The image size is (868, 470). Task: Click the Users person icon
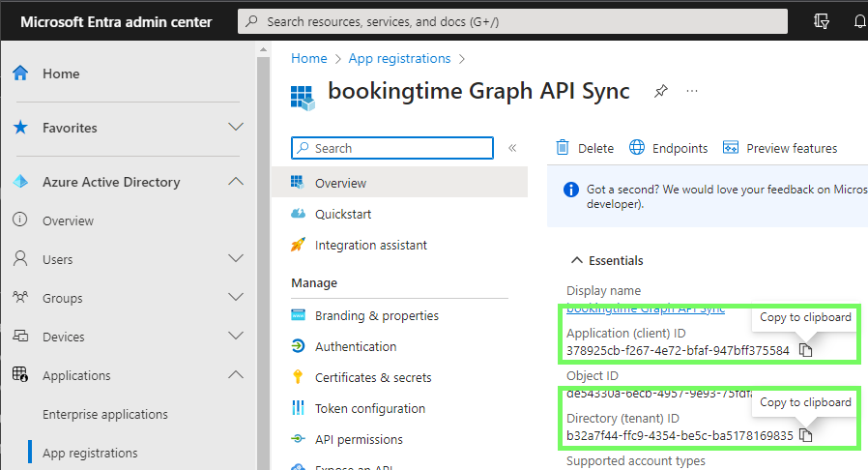(x=20, y=258)
